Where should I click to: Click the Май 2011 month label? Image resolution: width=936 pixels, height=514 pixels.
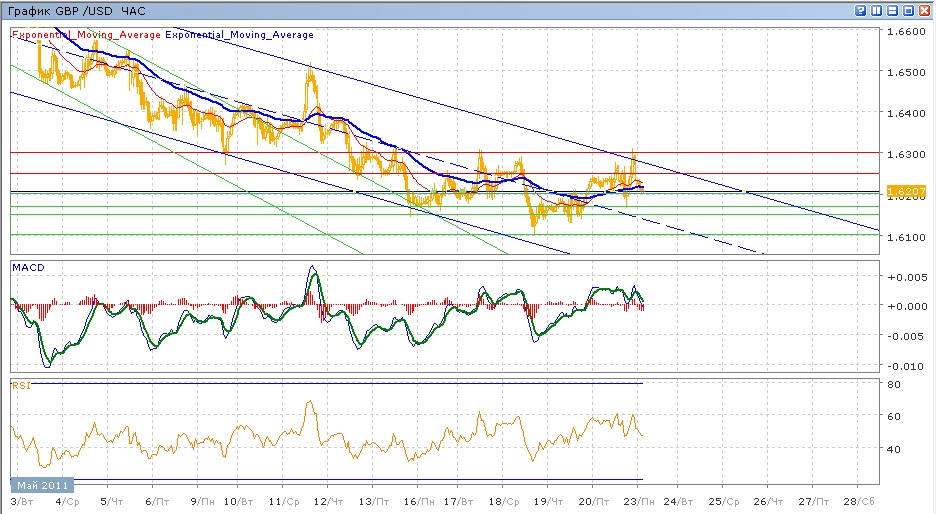(x=42, y=485)
